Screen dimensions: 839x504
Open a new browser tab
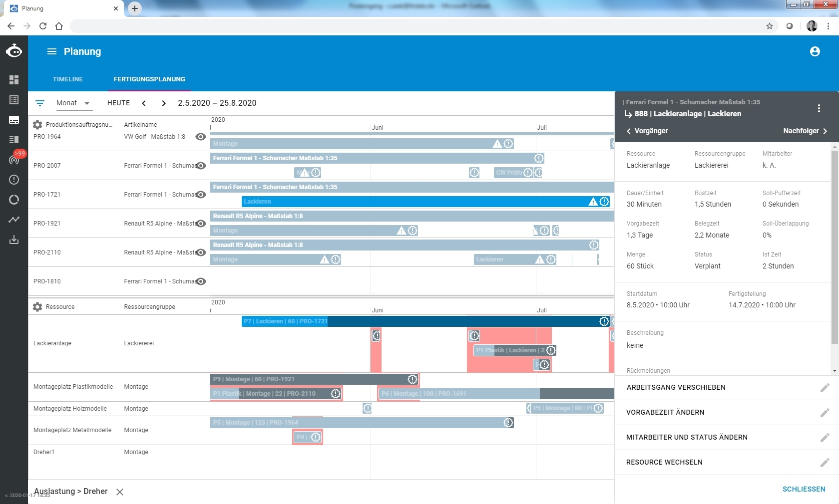tap(135, 8)
